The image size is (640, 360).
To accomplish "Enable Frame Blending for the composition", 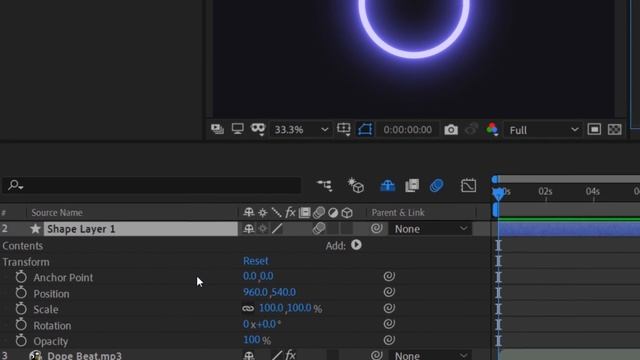I will pyautogui.click(x=412, y=185).
